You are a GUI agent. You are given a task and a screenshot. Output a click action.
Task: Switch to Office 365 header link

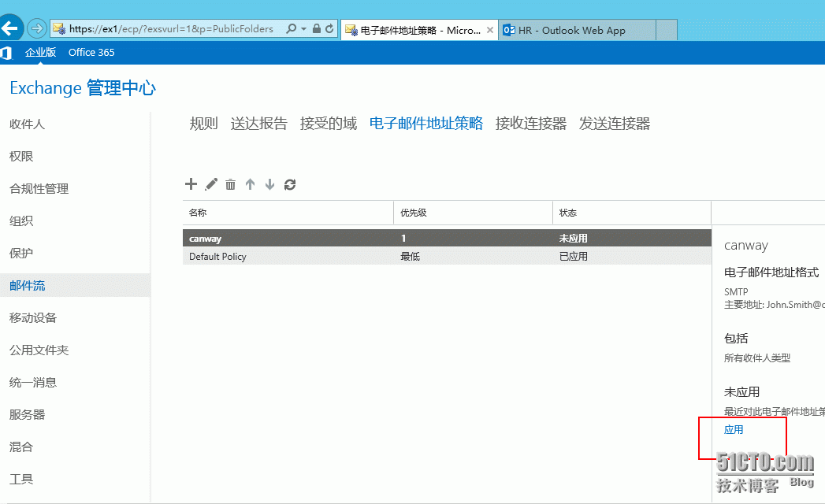[91, 53]
